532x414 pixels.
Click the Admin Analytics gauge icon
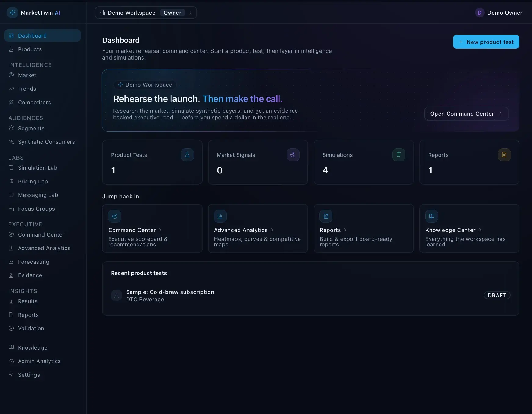click(x=11, y=361)
